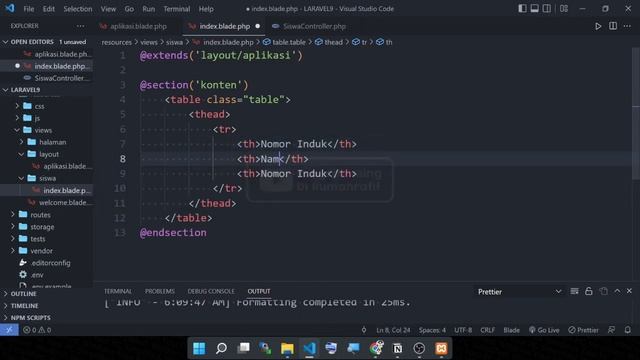
Task: Switch to the Terminal panel tab
Action: tap(118, 291)
